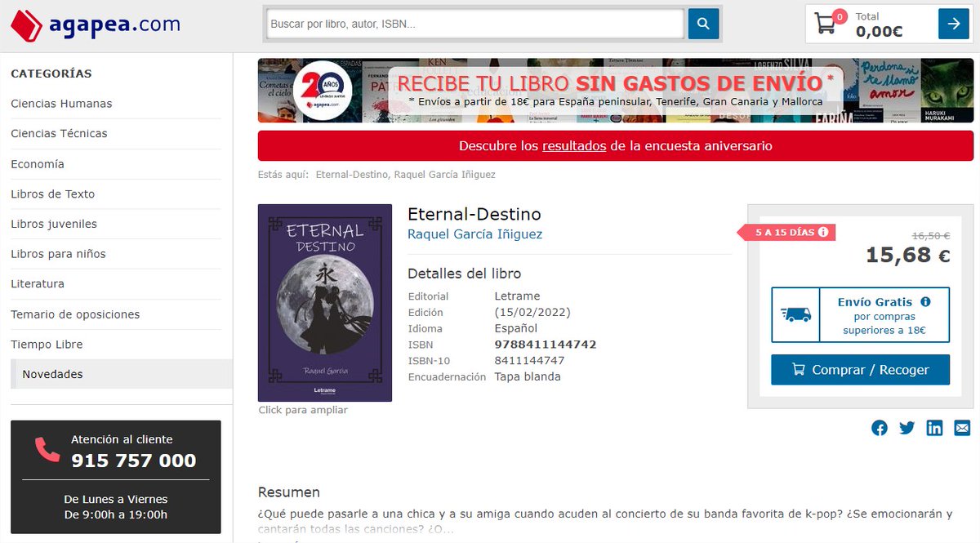Screen dimensions: 980x543
Task: Share the book on Facebook
Action: click(x=880, y=427)
